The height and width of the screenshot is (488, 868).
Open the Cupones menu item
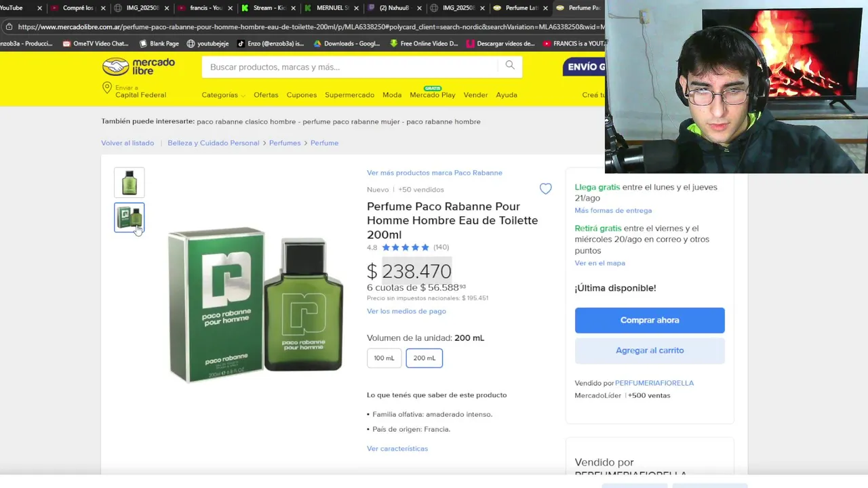coord(301,95)
